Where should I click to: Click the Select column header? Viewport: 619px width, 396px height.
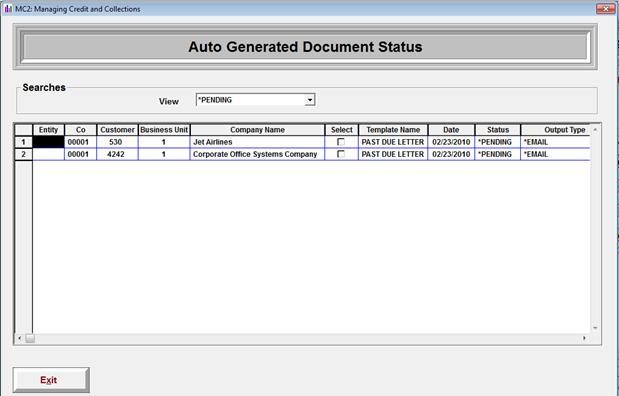[341, 130]
